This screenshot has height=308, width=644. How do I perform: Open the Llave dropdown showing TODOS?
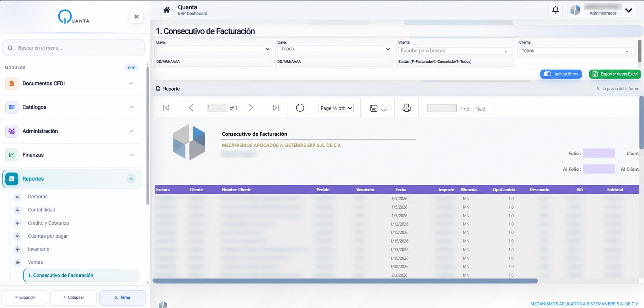(334, 49)
